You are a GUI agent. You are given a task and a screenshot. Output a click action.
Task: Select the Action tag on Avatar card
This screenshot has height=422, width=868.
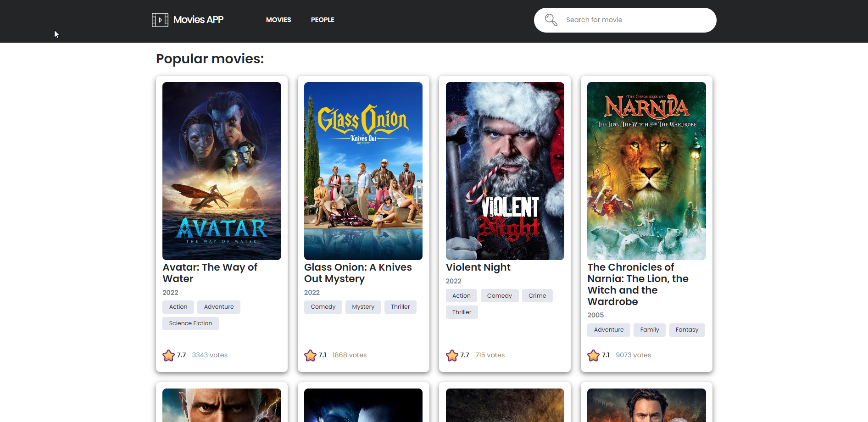(x=178, y=307)
